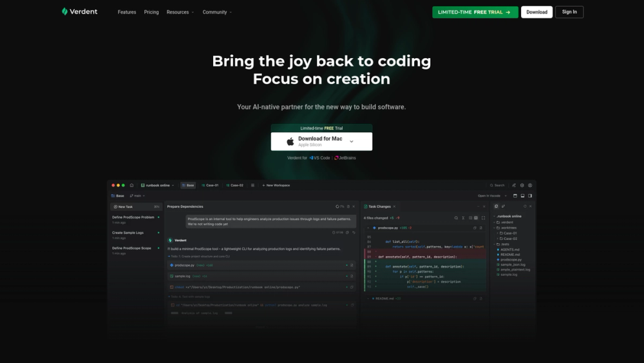Open file icon on chat prodscope.py row
The image size is (644, 363).
(352, 265)
